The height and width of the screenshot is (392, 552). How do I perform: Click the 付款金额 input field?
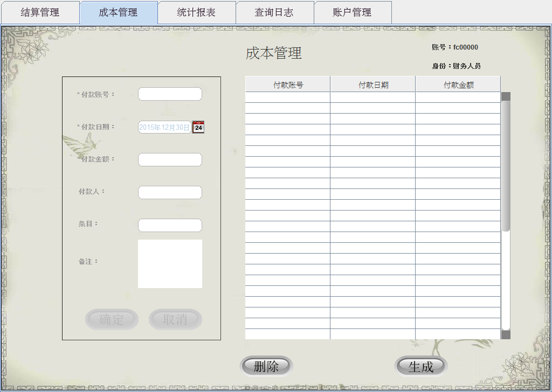click(x=170, y=159)
